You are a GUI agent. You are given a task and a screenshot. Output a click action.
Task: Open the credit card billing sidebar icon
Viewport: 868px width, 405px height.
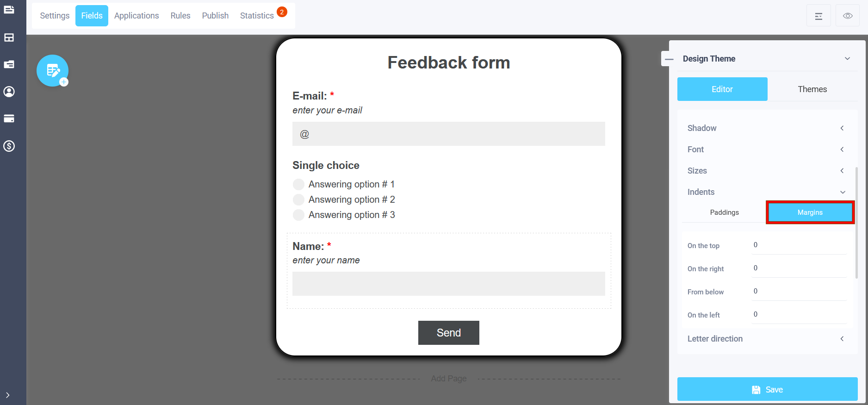pos(9,118)
